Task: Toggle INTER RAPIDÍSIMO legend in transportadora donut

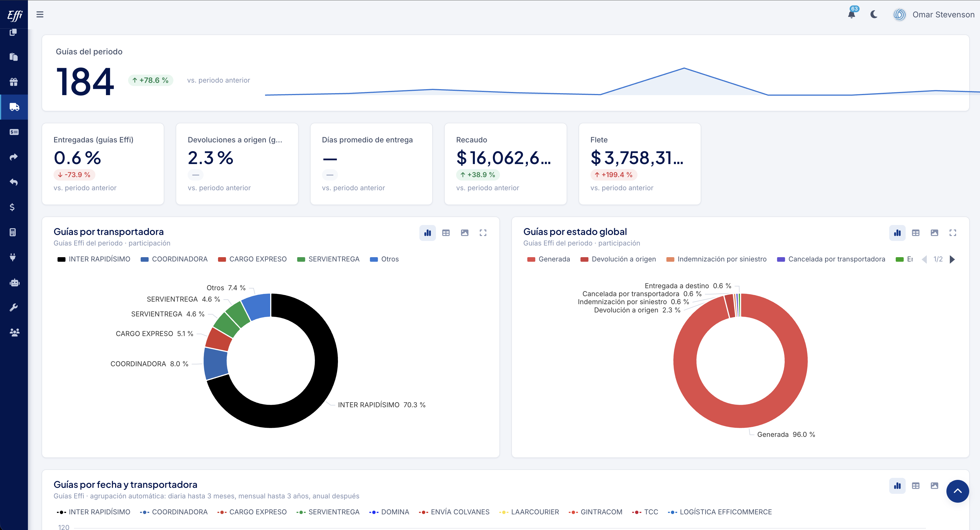Action: (94, 259)
